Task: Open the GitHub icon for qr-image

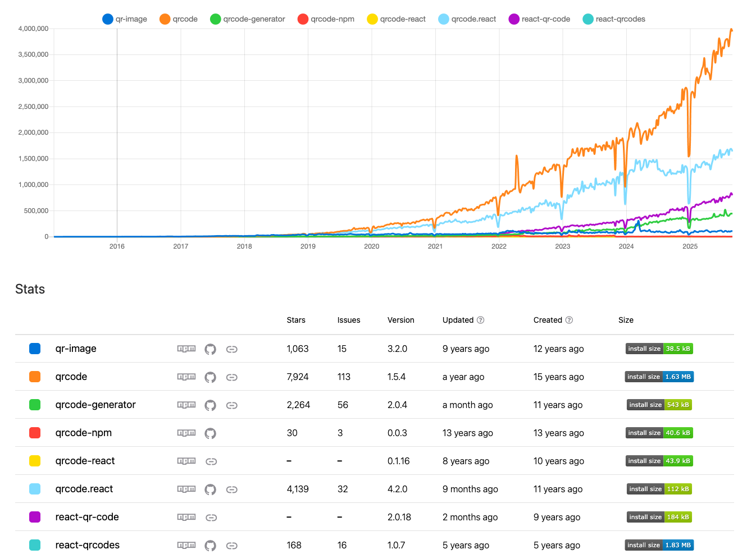Action: (x=210, y=349)
